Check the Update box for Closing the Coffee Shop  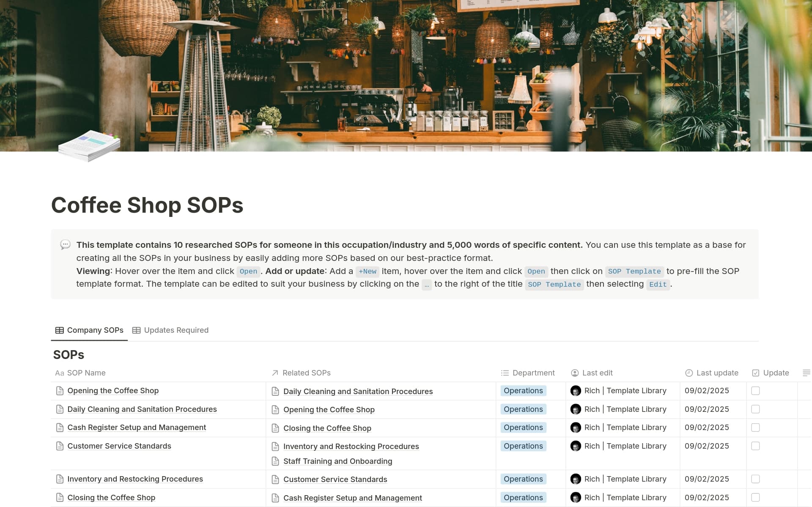tap(755, 498)
